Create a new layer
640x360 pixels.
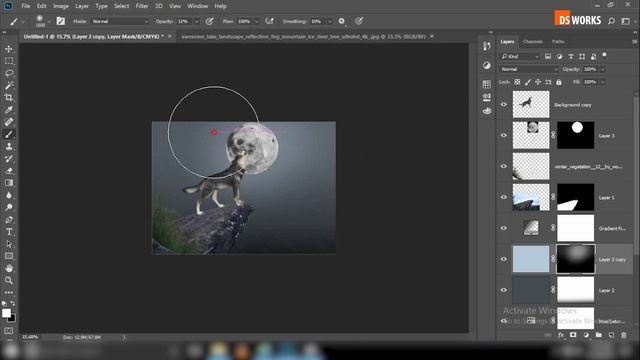[611, 335]
